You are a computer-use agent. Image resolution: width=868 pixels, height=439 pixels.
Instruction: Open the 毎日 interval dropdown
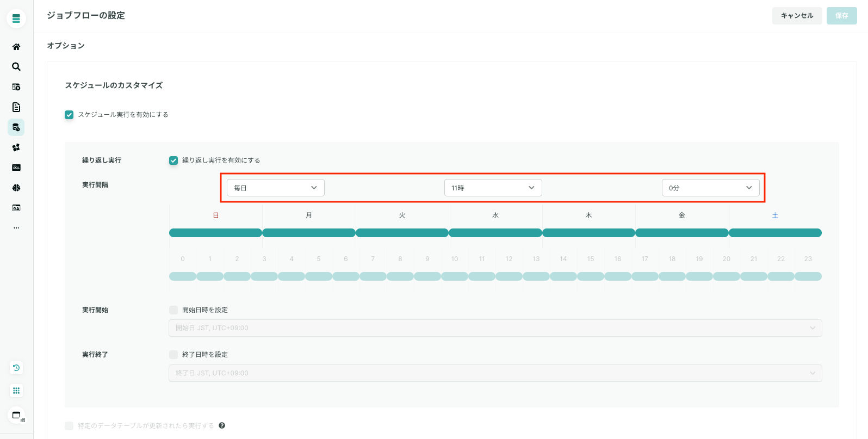click(276, 188)
